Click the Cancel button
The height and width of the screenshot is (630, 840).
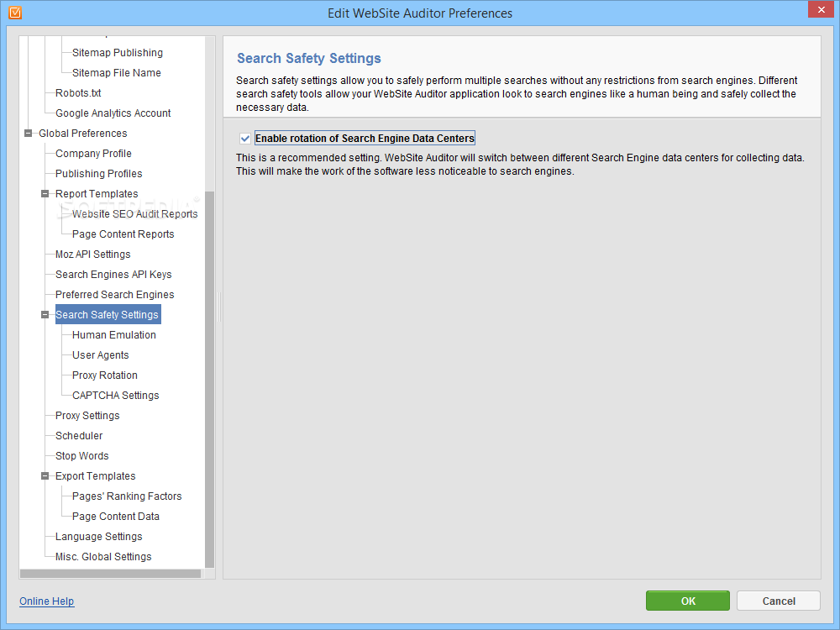point(779,601)
